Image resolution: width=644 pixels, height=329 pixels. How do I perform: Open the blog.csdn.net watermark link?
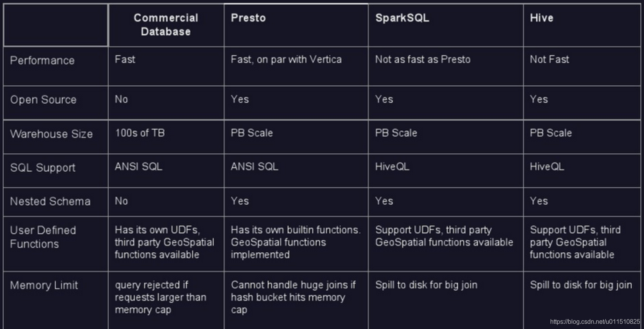click(x=595, y=322)
